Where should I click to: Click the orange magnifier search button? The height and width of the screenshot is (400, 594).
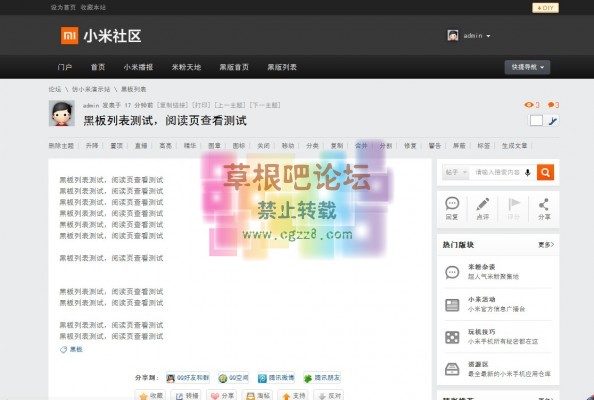546,172
